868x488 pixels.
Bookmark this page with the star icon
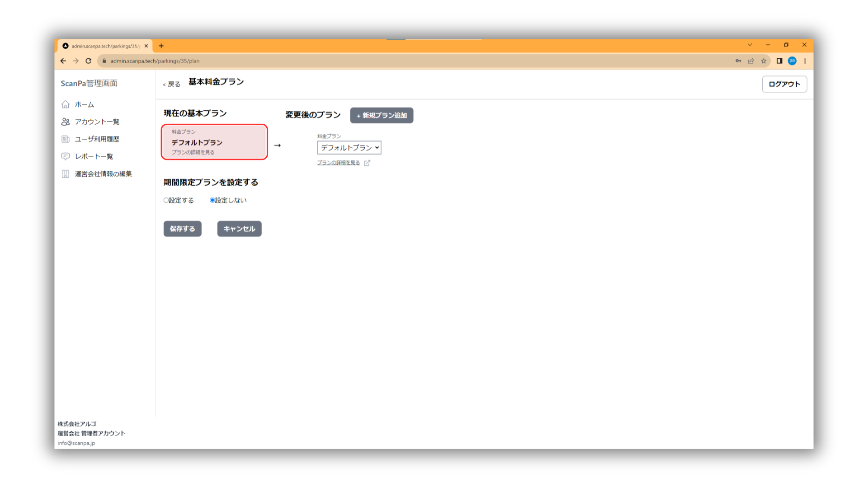764,61
